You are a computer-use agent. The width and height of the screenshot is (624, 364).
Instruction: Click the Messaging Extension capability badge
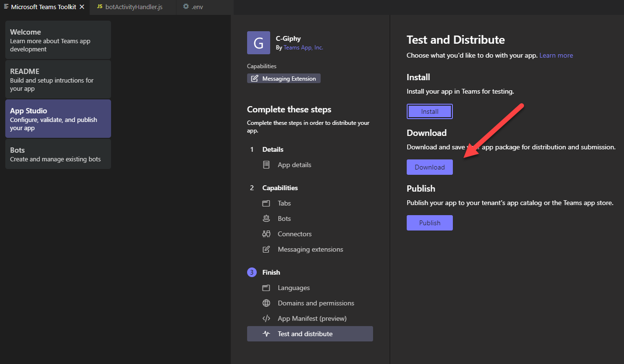(x=284, y=78)
